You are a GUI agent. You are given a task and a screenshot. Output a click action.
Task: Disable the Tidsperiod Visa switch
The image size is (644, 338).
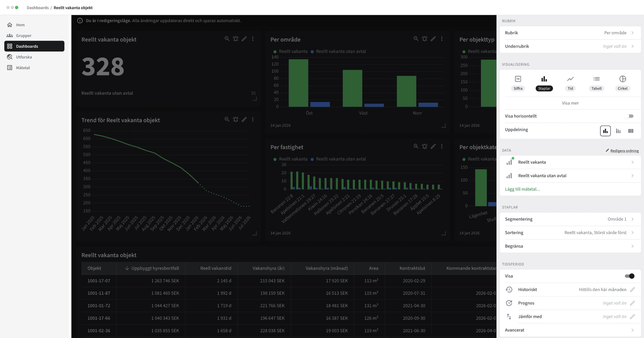630,276
